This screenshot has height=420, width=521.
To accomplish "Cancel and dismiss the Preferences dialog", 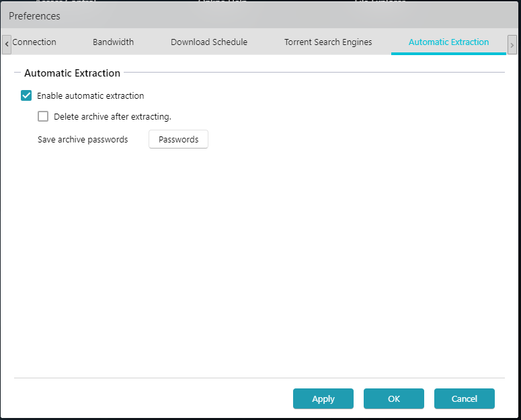I will pos(465,398).
